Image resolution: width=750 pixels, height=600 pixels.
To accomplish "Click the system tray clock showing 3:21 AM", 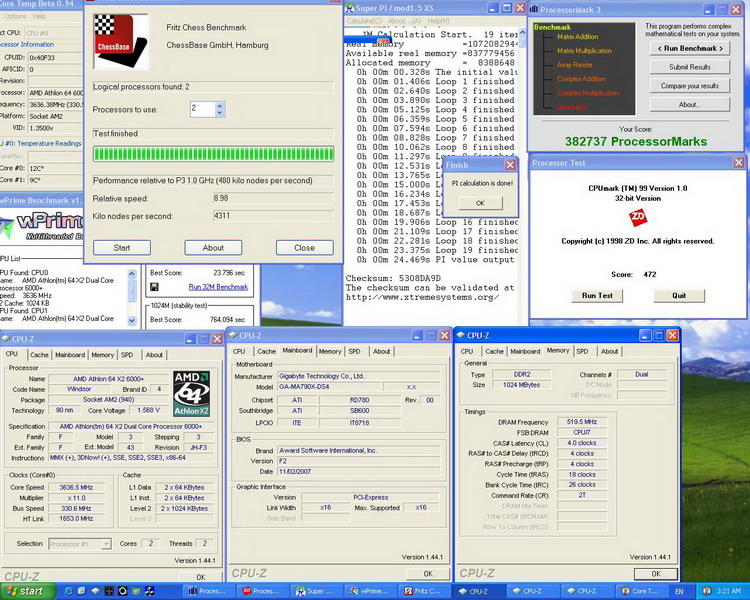I will click(729, 591).
